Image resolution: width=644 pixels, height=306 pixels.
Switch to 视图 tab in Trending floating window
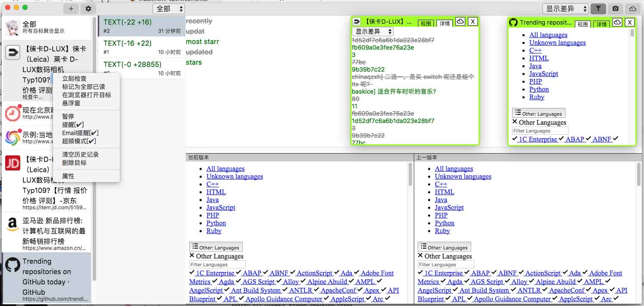(x=583, y=24)
